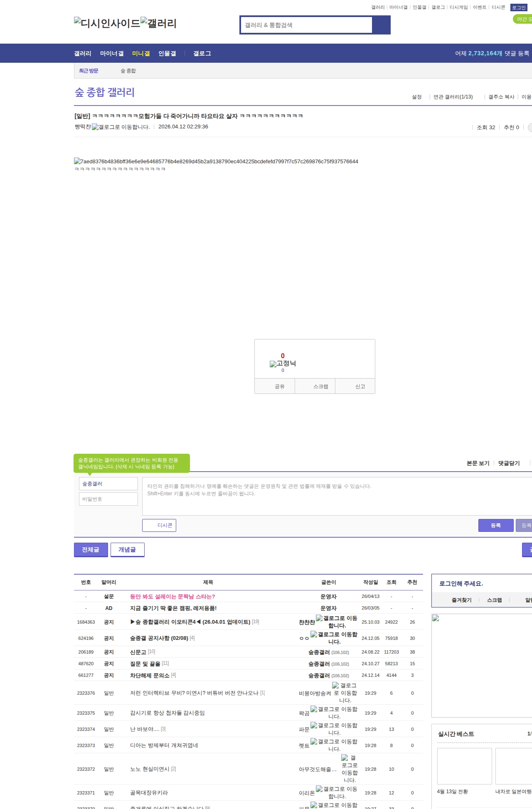Open the gallog icon next to 찬찬찬
532x809 pixels.
click(319, 618)
